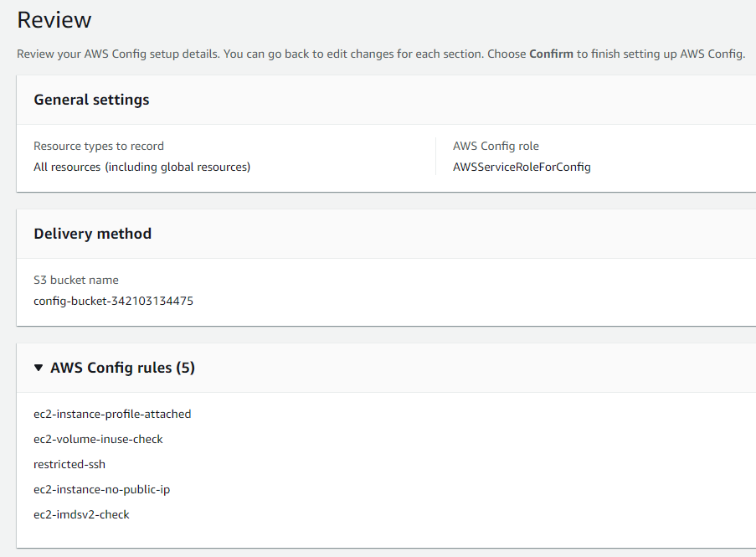The image size is (756, 557).
Task: Click the disclosure triangle beside AWS Config rules
Action: click(x=39, y=368)
